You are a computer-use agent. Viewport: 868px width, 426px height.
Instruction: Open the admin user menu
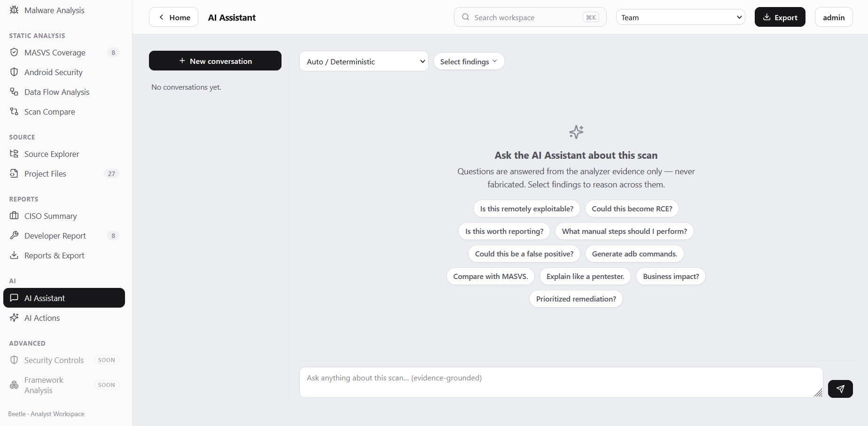(x=834, y=17)
